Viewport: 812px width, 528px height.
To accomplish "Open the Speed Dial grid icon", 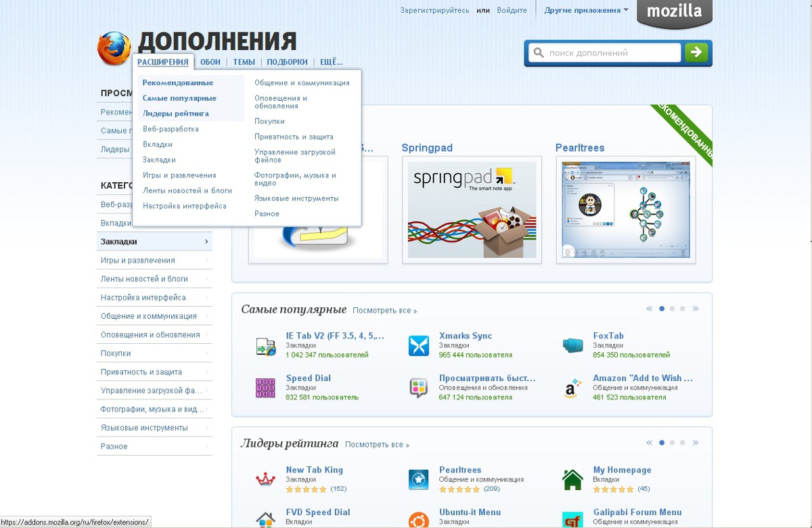I will click(265, 388).
